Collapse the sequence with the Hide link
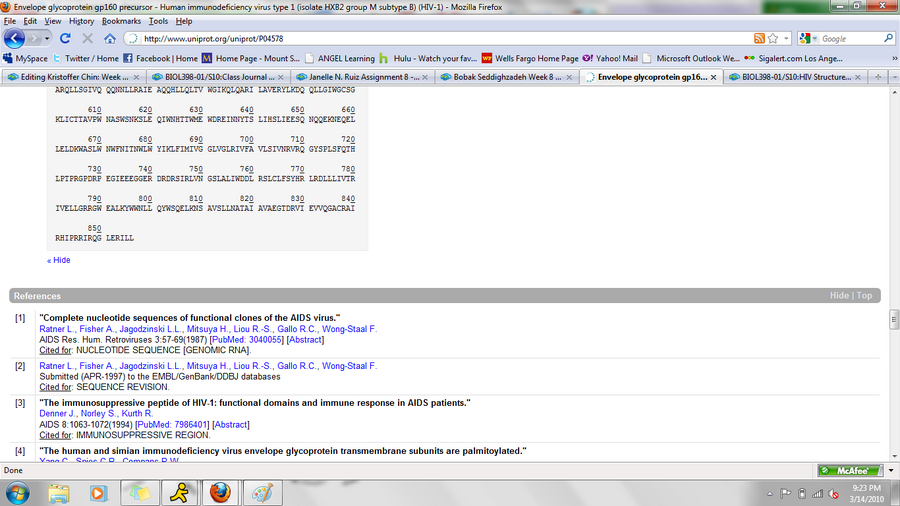Viewport: 900px width, 506px height. pos(59,260)
